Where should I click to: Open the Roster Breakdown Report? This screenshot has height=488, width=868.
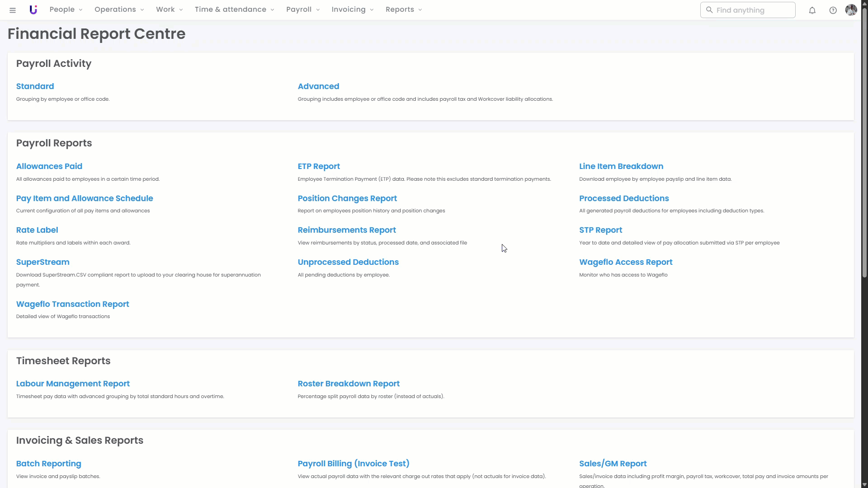349,384
